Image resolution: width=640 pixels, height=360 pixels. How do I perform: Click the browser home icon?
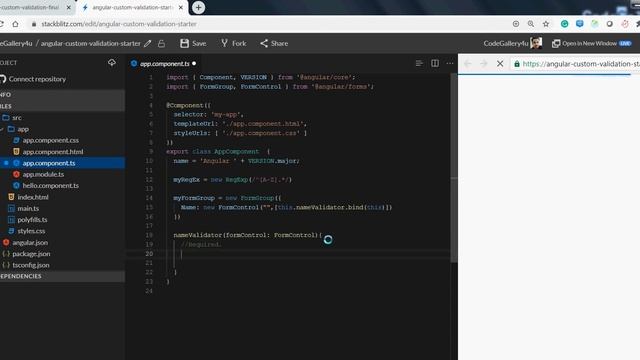tap(16, 24)
